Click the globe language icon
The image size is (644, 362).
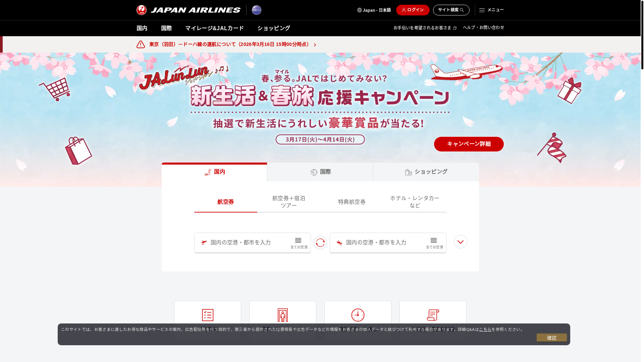pos(360,10)
